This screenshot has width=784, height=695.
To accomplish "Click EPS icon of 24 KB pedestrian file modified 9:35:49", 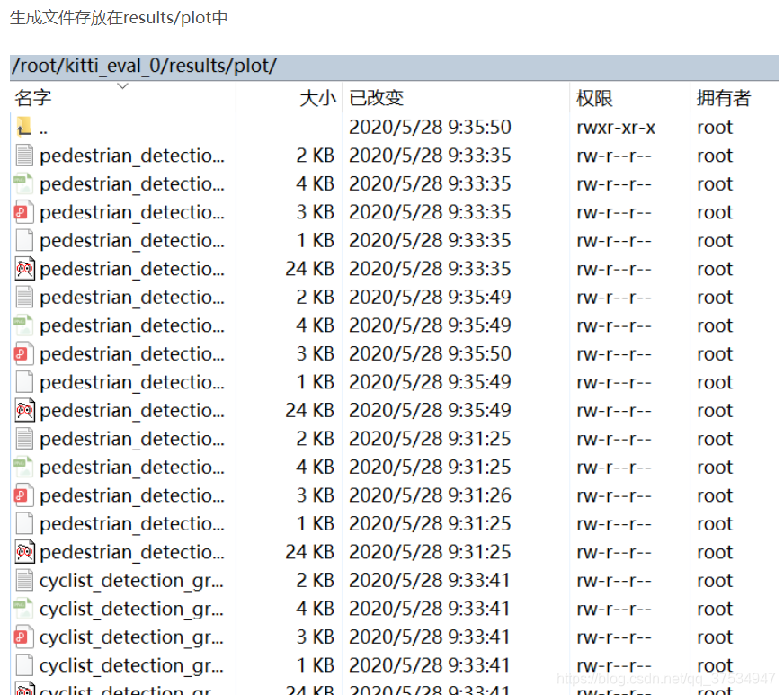I will coord(24,410).
